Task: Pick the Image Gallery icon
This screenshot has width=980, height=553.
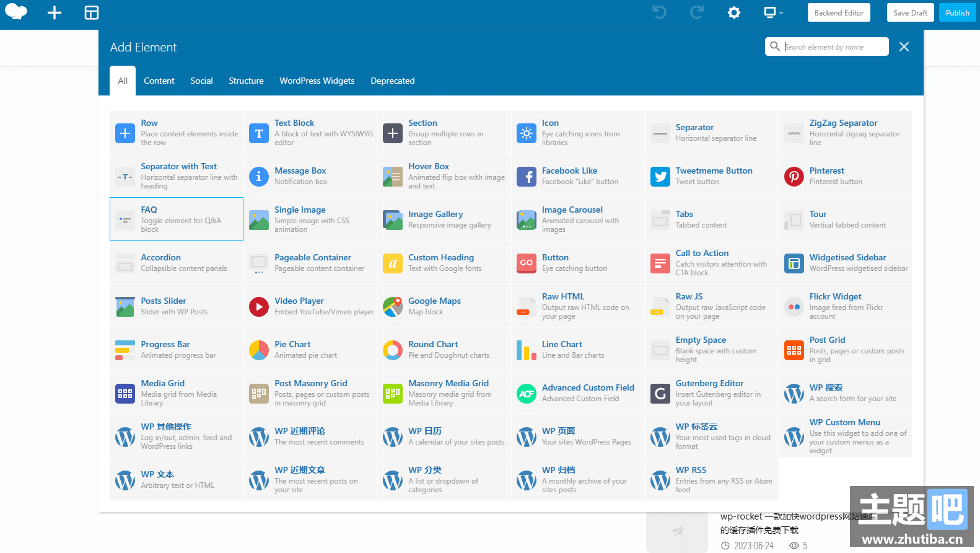Action: click(x=393, y=220)
